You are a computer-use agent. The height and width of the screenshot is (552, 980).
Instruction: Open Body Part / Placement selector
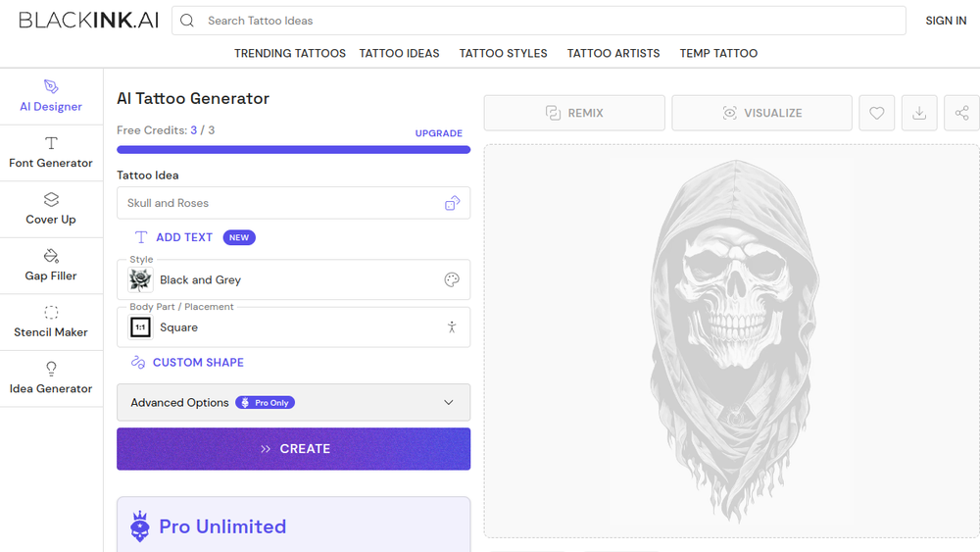294,326
